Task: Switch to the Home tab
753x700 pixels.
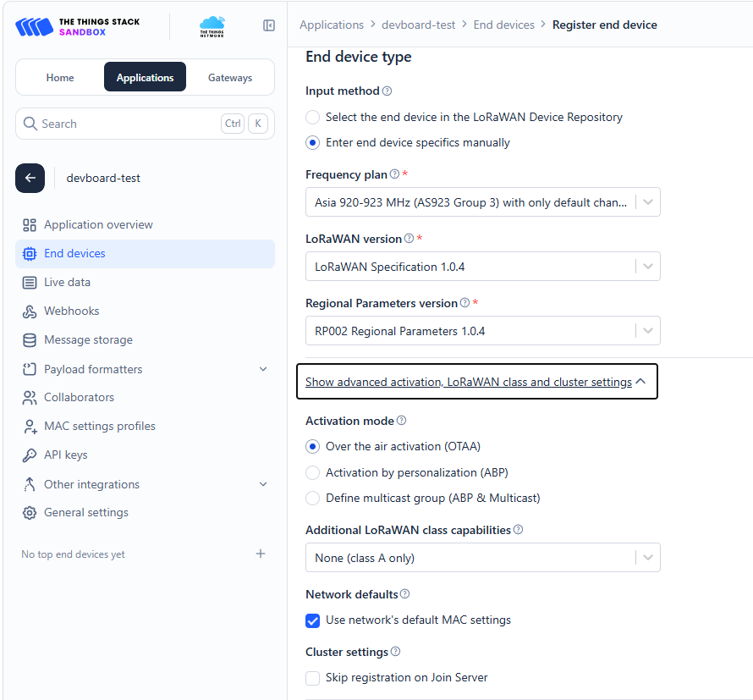Action: click(60, 77)
